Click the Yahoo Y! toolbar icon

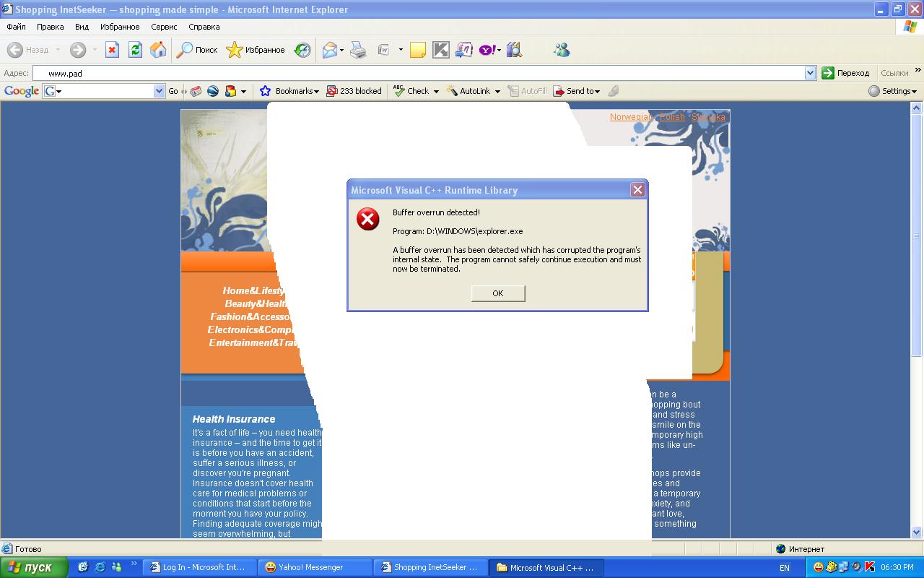pos(487,50)
